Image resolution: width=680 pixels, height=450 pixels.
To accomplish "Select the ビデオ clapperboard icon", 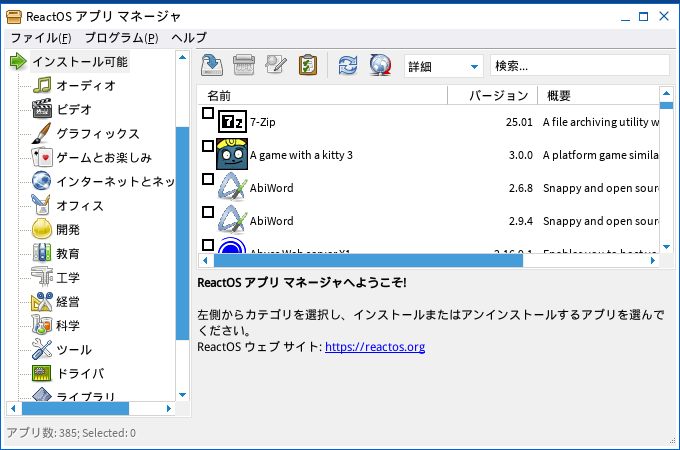I will point(42,109).
